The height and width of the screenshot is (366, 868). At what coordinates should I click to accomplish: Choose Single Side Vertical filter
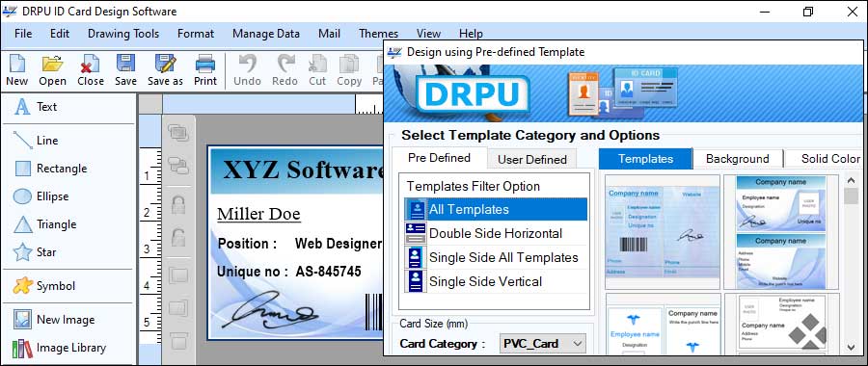pos(496,281)
